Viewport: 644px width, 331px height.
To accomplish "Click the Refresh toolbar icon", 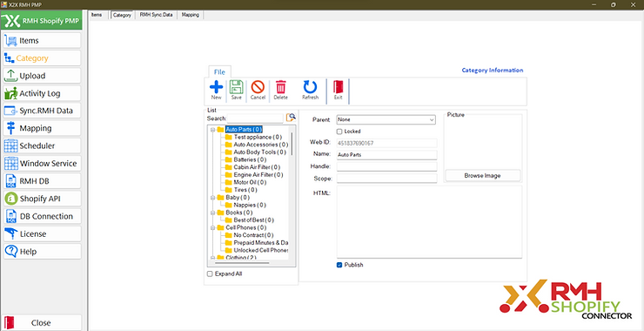I will tap(310, 87).
